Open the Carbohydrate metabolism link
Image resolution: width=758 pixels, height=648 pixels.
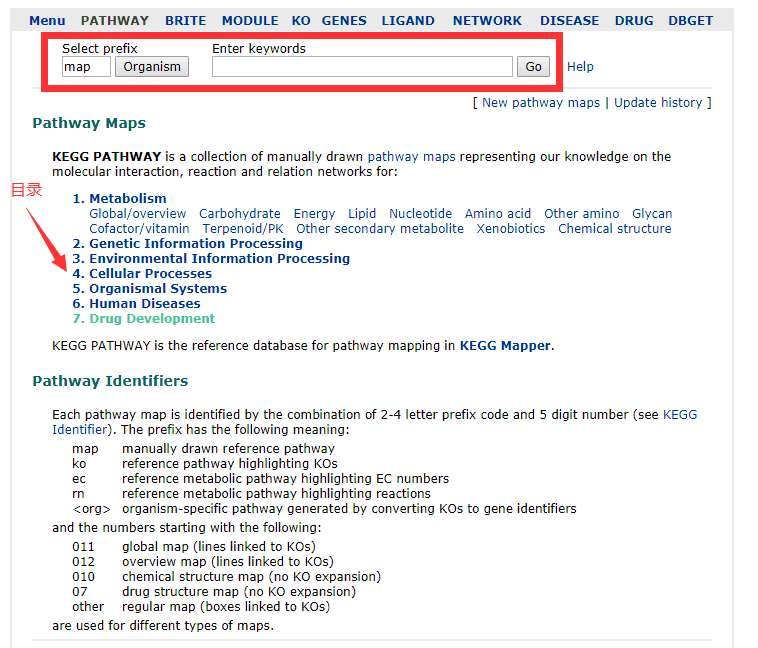(240, 213)
